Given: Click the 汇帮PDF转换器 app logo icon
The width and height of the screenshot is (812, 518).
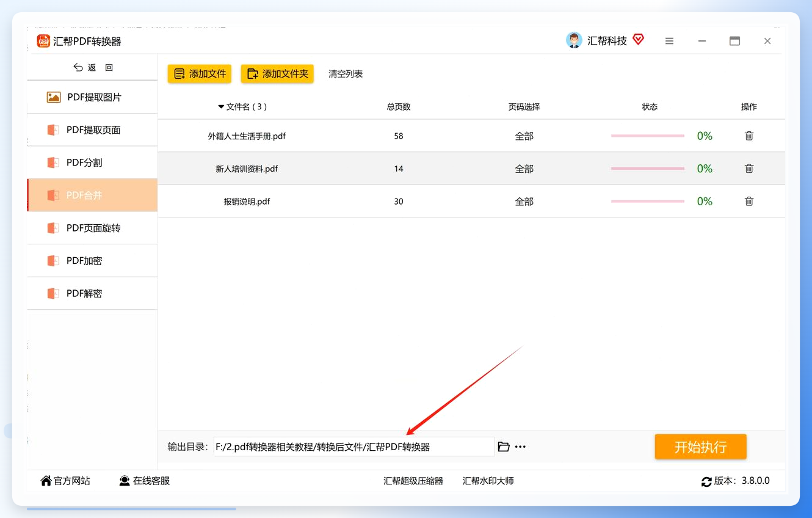Looking at the screenshot, I should [43, 41].
